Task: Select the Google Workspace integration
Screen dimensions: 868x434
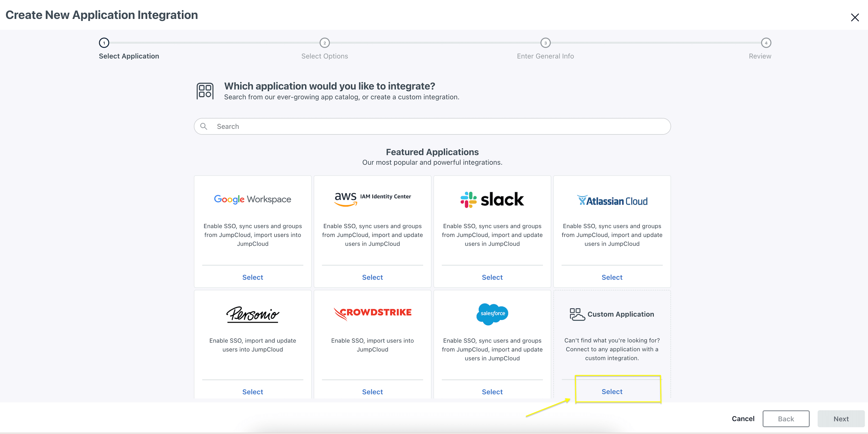Action: [x=252, y=277]
